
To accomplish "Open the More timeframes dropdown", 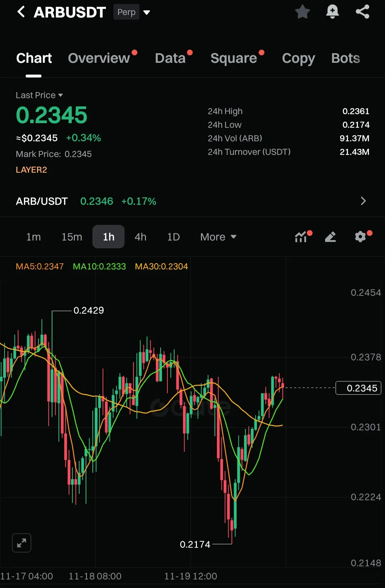I will coord(218,237).
